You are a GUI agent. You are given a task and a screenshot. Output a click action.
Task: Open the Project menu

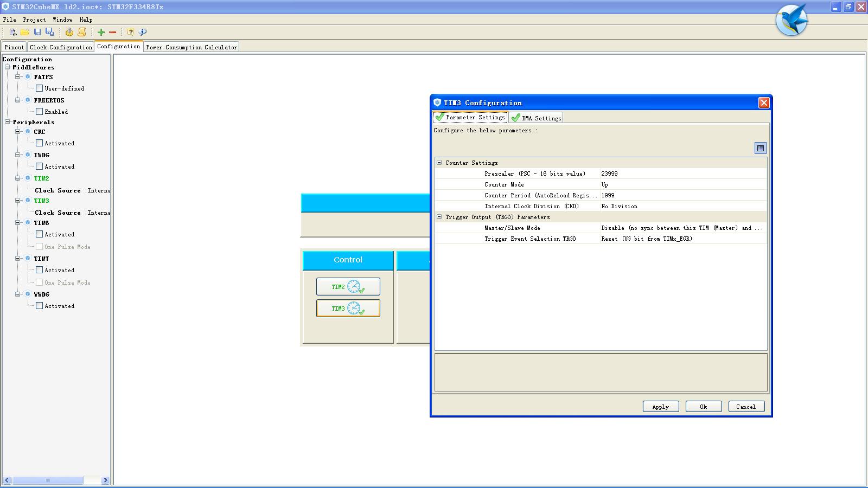pos(34,20)
